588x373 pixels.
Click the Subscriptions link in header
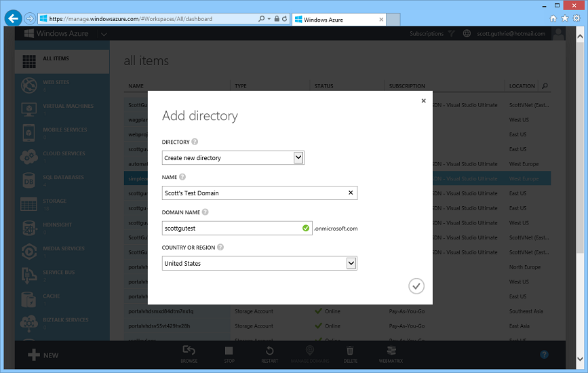(427, 34)
